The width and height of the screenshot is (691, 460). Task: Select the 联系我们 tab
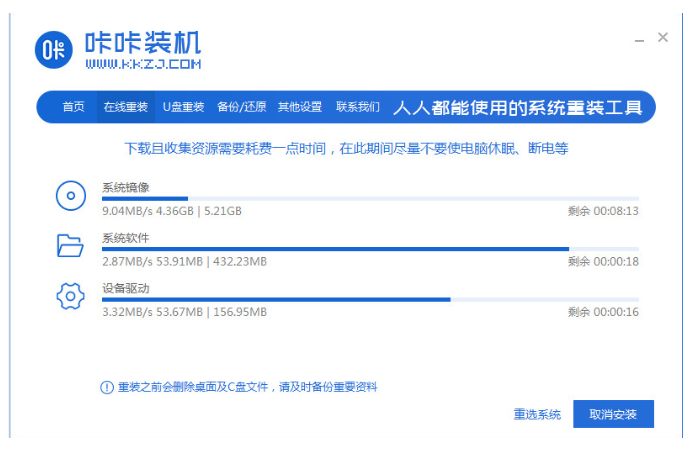(x=357, y=107)
